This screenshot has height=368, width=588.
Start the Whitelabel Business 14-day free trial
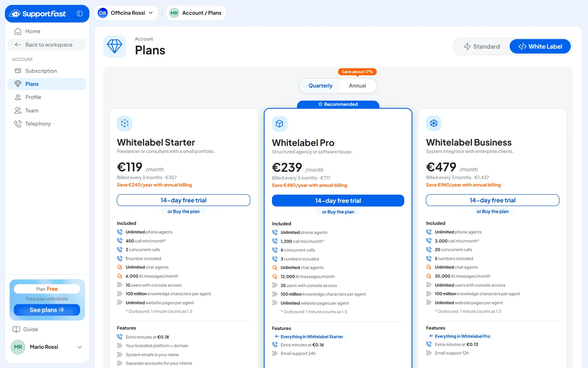point(492,200)
